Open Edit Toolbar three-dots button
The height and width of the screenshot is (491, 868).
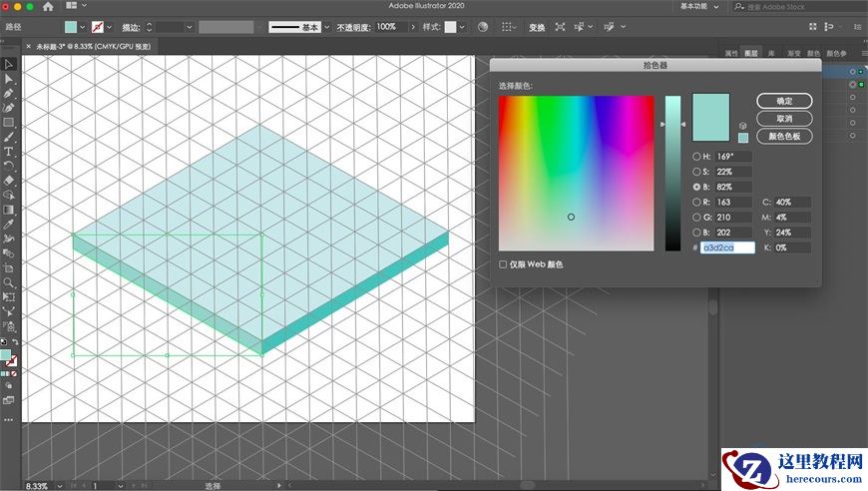[x=8, y=419]
